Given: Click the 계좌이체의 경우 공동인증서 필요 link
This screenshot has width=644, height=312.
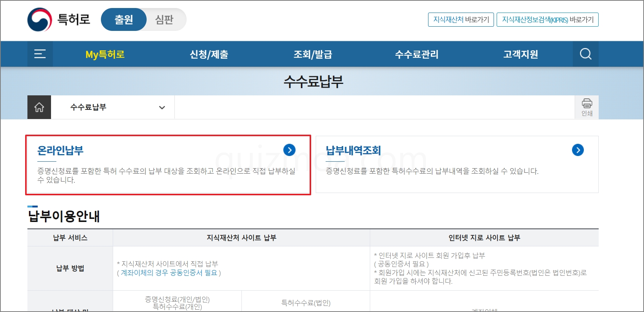Looking at the screenshot, I should (169, 273).
